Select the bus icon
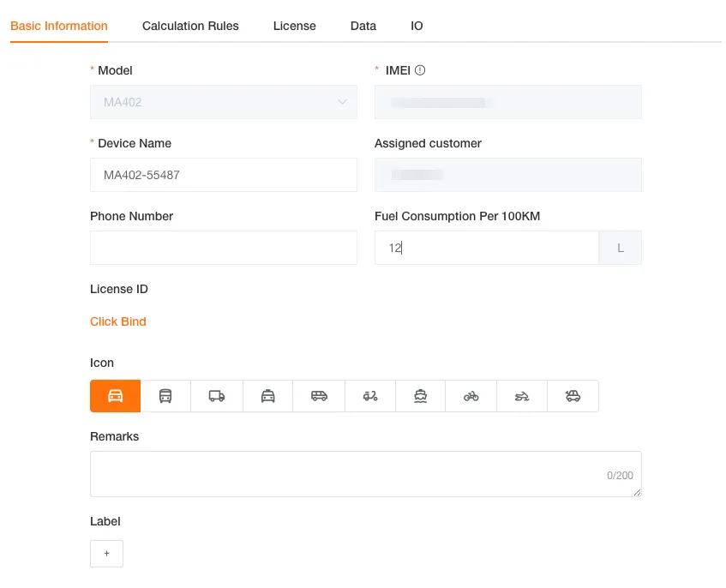The image size is (726, 588). (165, 396)
